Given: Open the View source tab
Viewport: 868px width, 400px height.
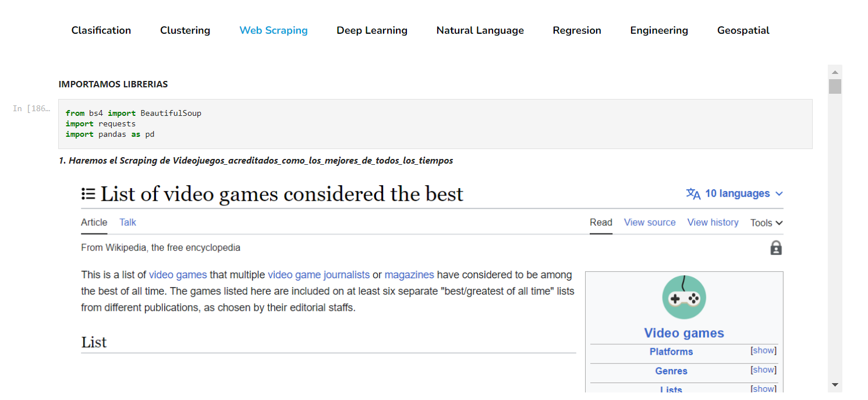Looking at the screenshot, I should [650, 222].
